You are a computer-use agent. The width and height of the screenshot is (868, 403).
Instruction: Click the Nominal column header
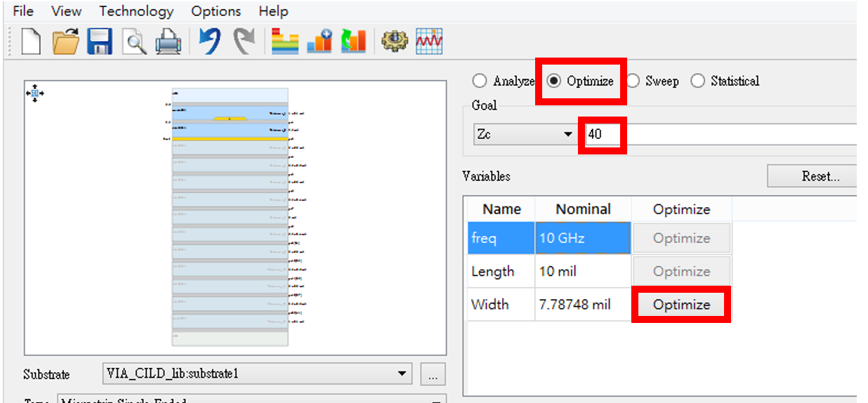(583, 209)
